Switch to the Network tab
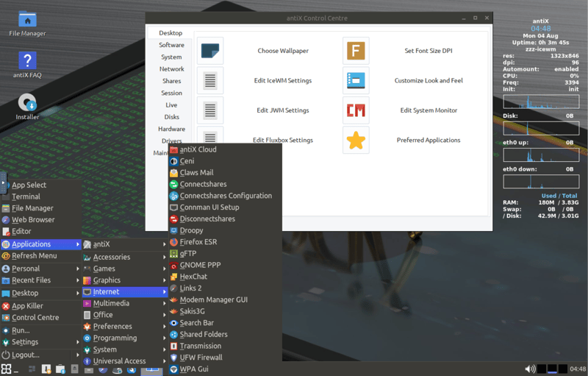The width and height of the screenshot is (588, 376). [171, 69]
